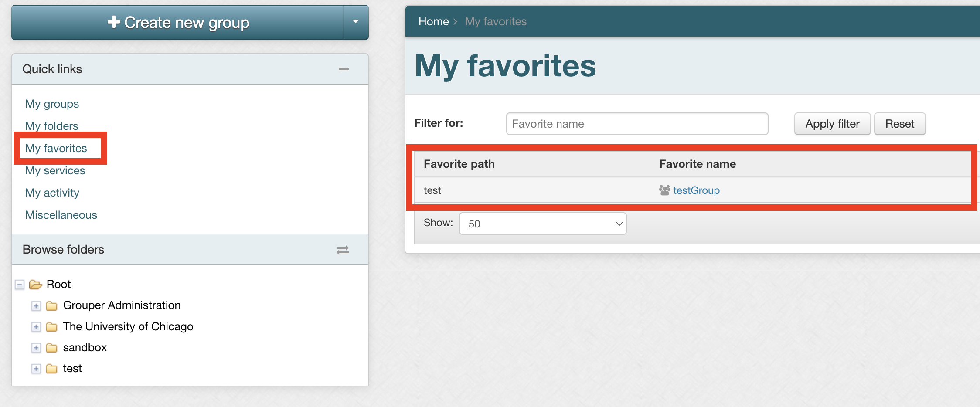Click the Root open folder icon
980x407 pixels.
[35, 285]
